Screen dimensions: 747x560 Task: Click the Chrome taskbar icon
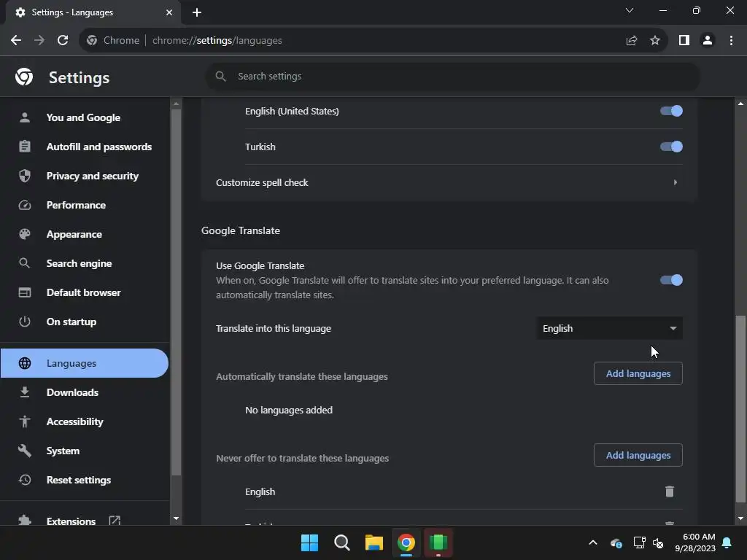coord(406,542)
